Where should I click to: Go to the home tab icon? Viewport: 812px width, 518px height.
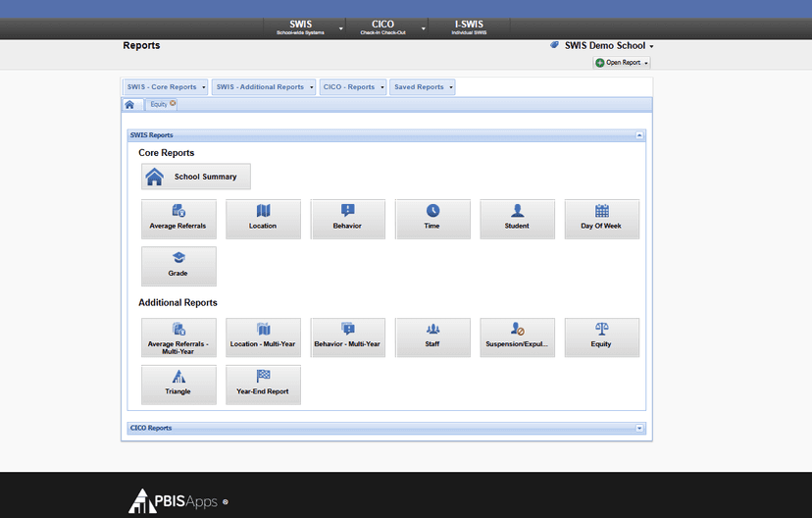[x=129, y=105]
